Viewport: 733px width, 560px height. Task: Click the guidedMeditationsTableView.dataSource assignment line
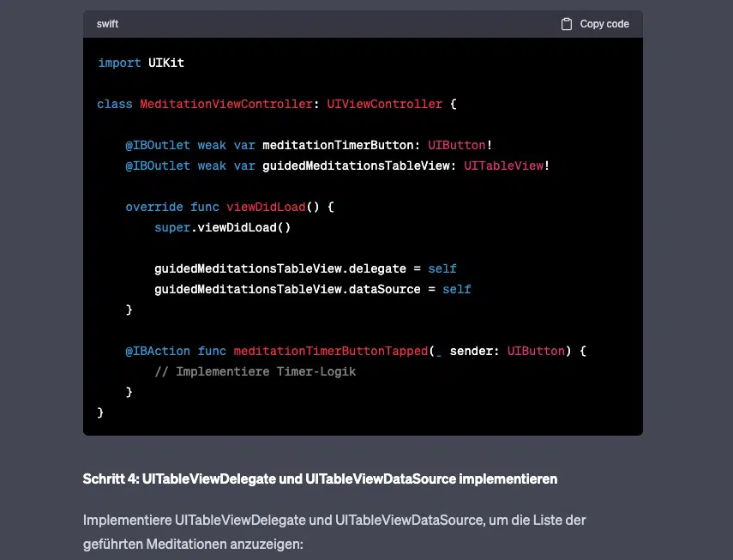click(313, 289)
